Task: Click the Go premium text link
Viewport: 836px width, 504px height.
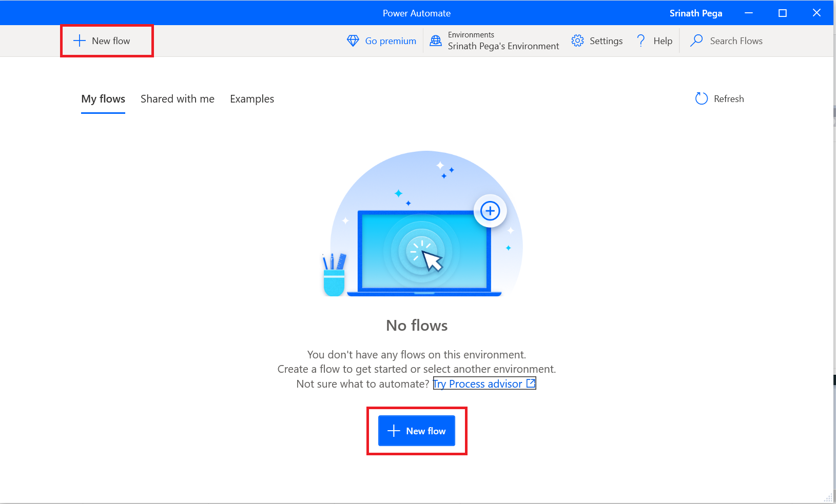Action: pyautogui.click(x=391, y=41)
